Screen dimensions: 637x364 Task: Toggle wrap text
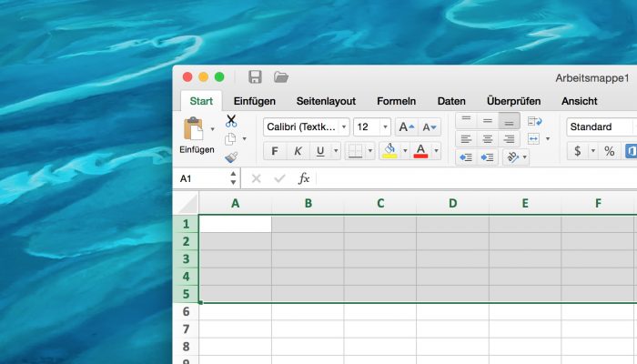coord(534,121)
